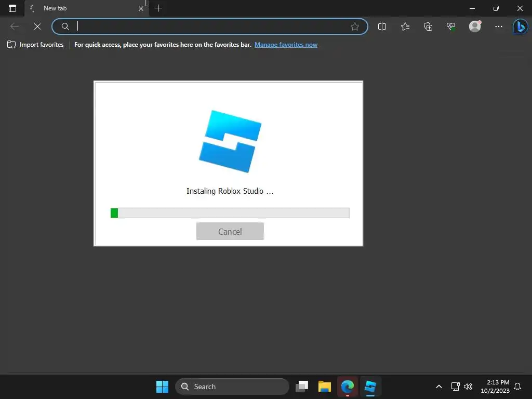The image size is (532, 399).
Task: Open Browser essentials heart icon
Action: tap(451, 26)
